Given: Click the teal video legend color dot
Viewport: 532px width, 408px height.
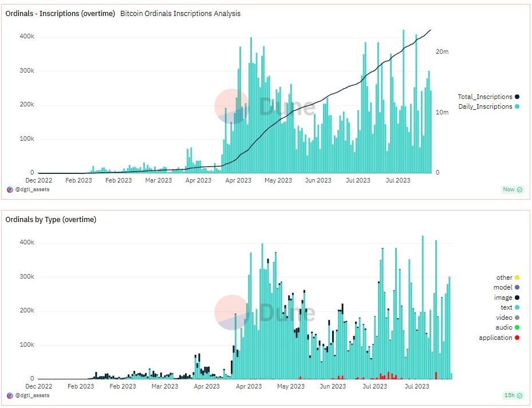Looking at the screenshot, I should pos(517,317).
